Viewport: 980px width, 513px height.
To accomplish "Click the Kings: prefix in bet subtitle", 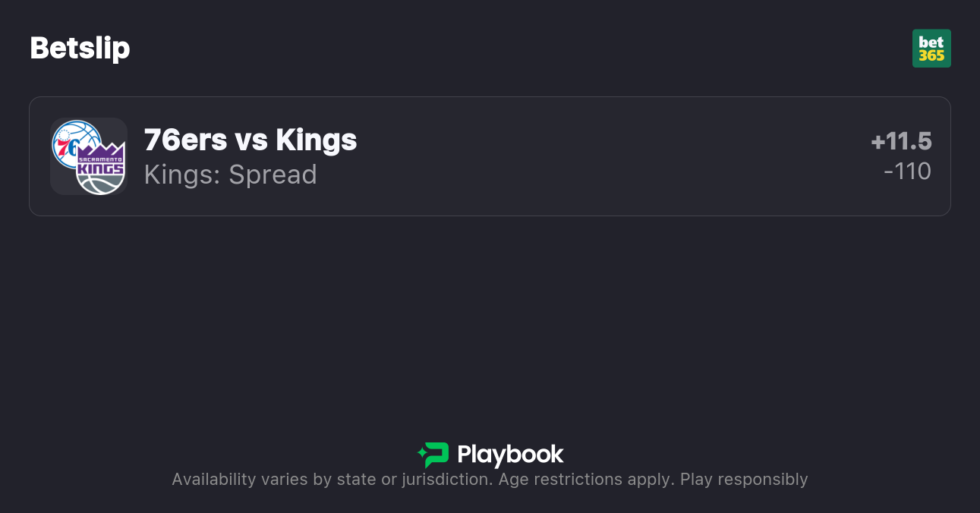I will click(x=182, y=175).
